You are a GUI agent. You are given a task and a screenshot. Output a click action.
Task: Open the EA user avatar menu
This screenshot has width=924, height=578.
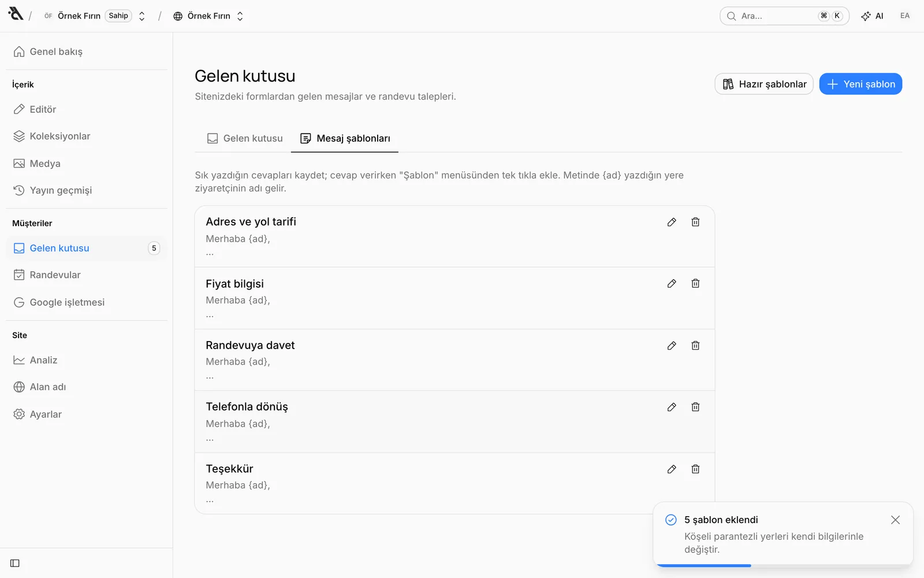click(905, 16)
